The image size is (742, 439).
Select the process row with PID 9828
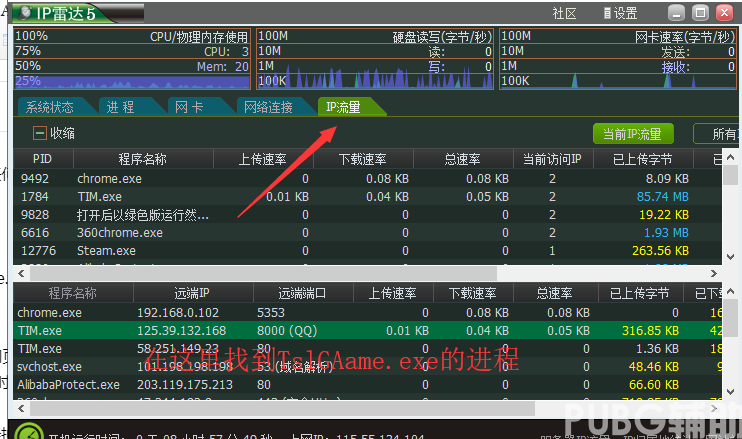(367, 215)
